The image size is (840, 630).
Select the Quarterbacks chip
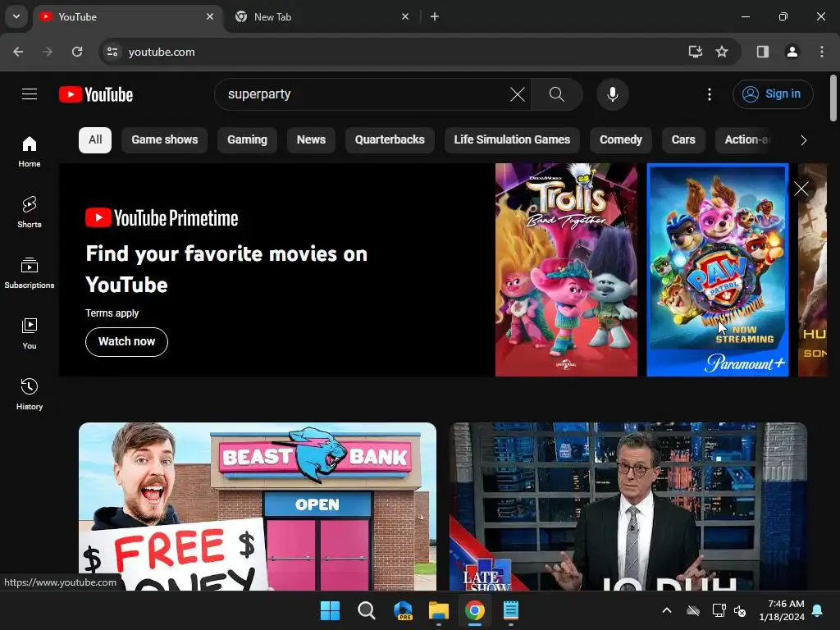(390, 139)
